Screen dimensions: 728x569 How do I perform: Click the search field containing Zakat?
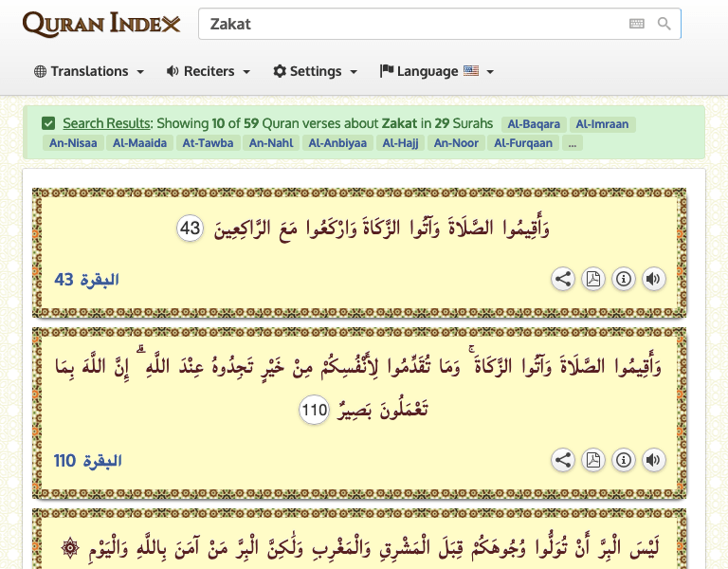click(408, 24)
